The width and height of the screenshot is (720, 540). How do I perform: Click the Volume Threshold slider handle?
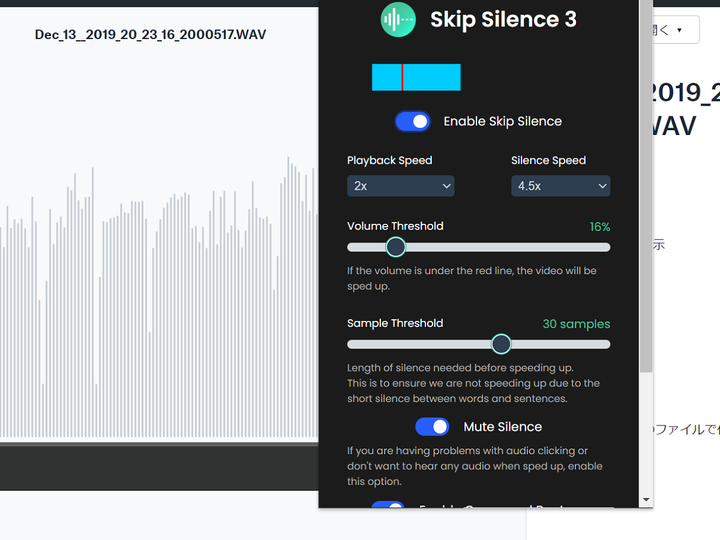point(395,247)
